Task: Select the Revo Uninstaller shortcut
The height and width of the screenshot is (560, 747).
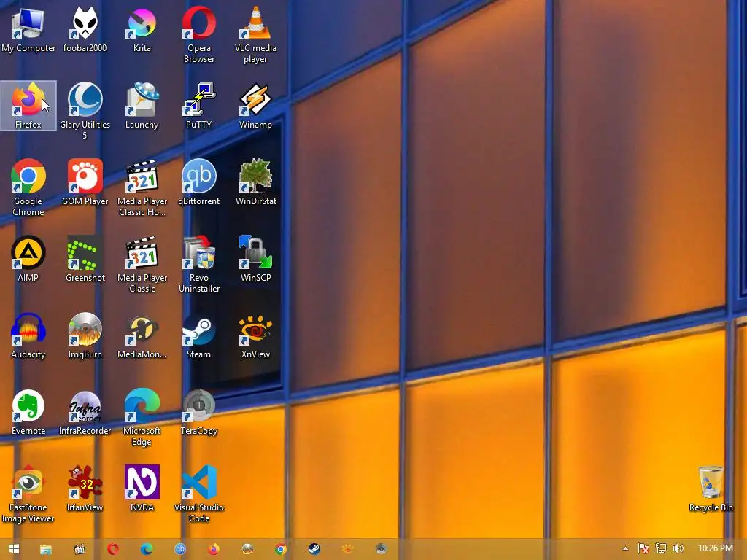Action: 198,264
